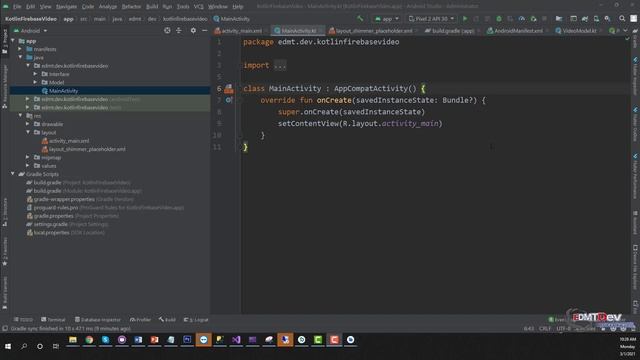Open the Navigate menu
The width and height of the screenshot is (640, 360).
[x=66, y=7]
